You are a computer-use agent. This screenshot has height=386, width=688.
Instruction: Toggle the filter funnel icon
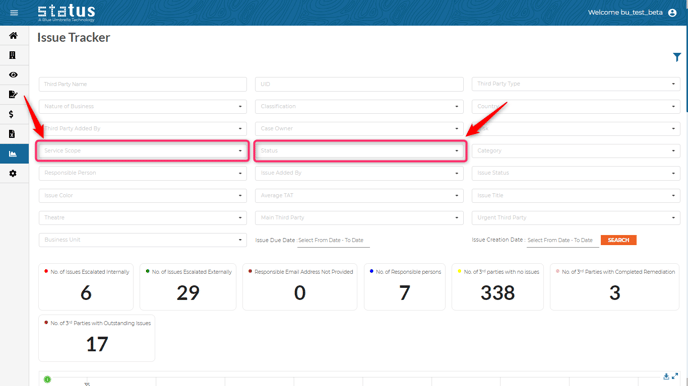pyautogui.click(x=677, y=57)
